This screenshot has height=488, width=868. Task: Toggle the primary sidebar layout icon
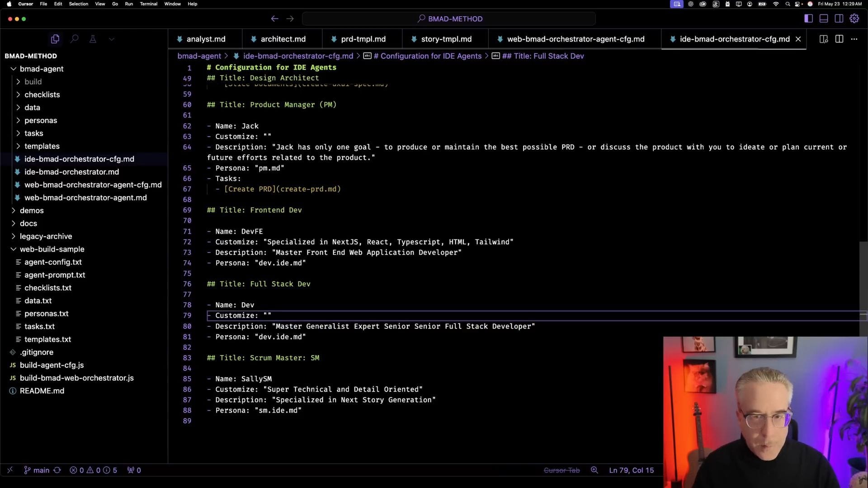pyautogui.click(x=808, y=19)
